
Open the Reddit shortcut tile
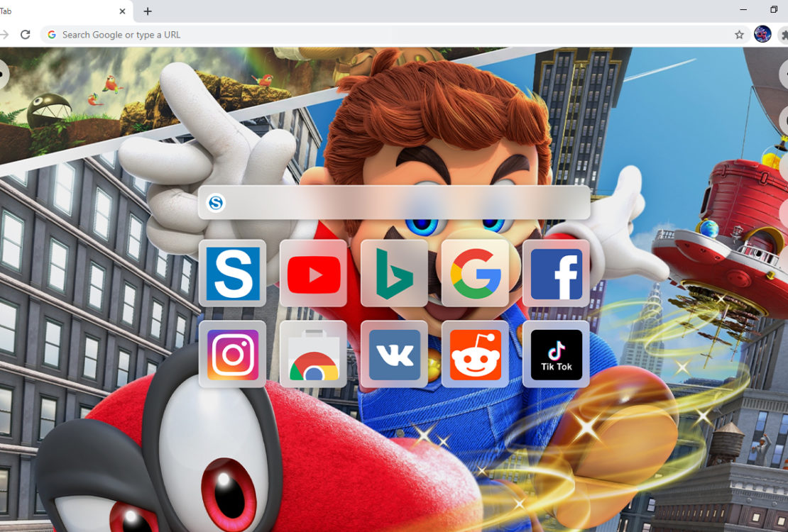coord(475,354)
